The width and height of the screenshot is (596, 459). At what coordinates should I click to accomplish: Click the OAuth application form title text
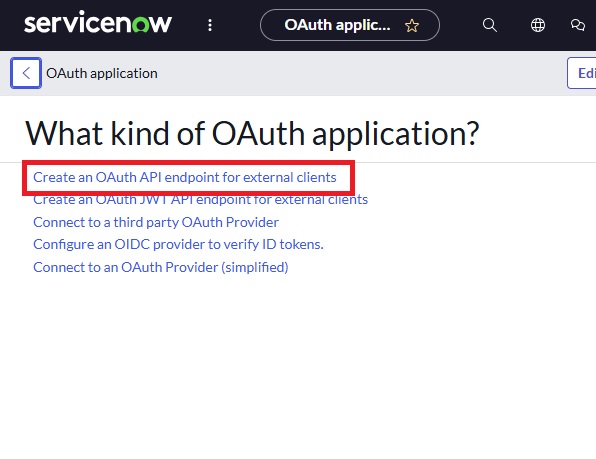pyautogui.click(x=102, y=73)
